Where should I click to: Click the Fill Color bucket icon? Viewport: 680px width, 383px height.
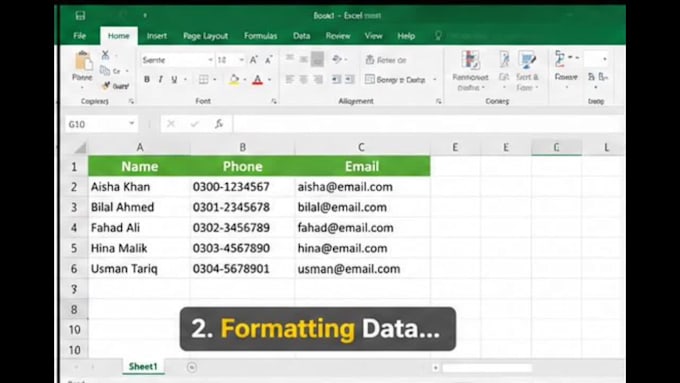[x=234, y=79]
